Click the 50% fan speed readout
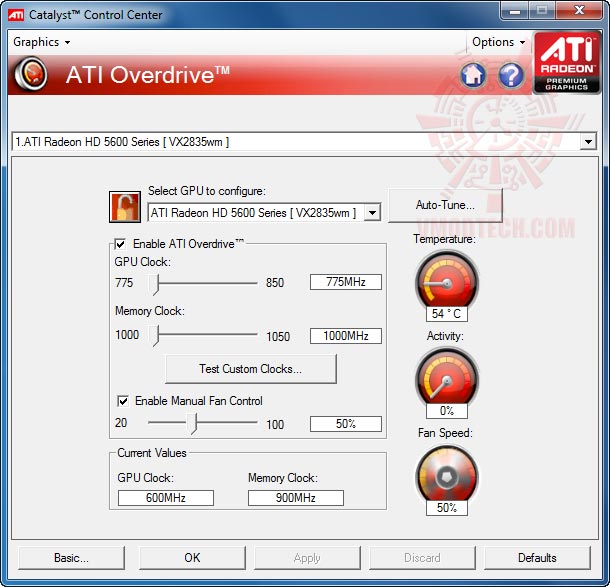 [447, 508]
